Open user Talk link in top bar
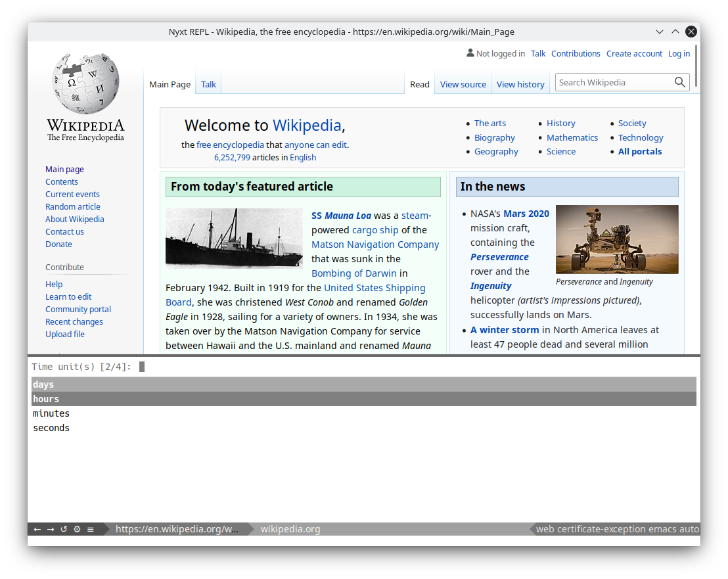 point(538,53)
